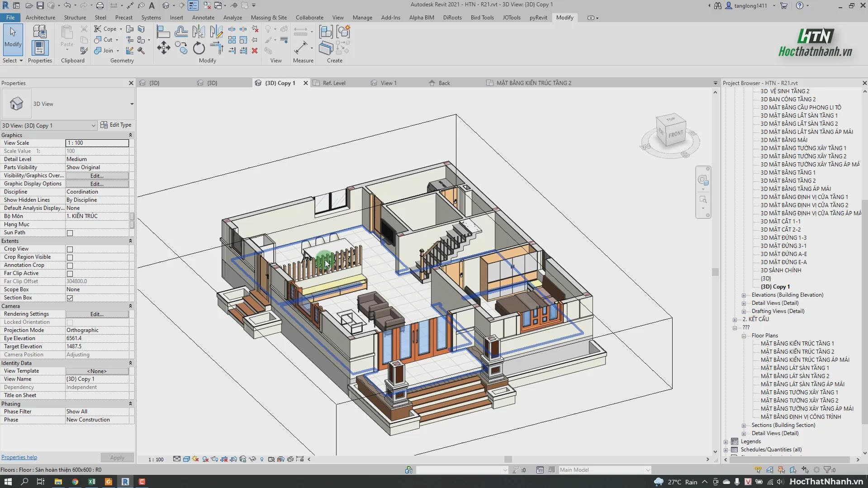This screenshot has width=868, height=488.
Task: Select the Rotate tool icon
Action: tap(199, 48)
